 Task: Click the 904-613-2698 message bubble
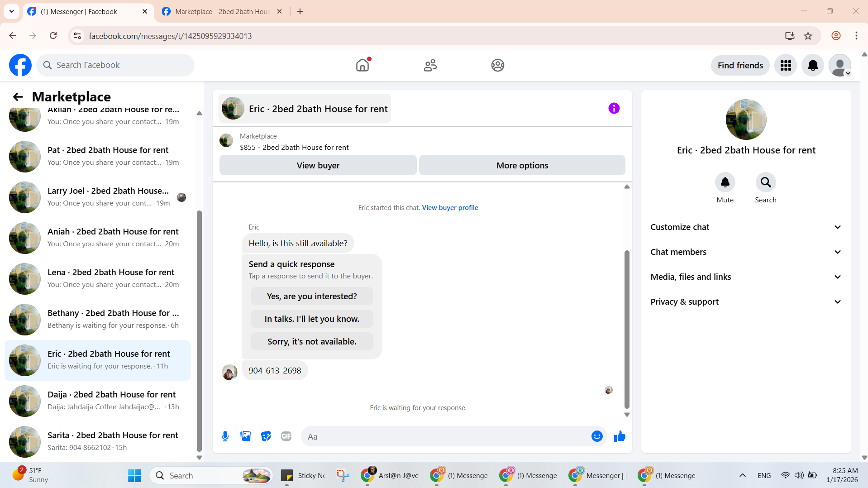click(275, 371)
